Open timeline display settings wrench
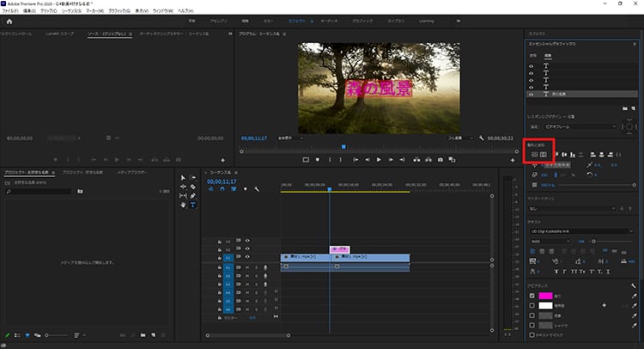 [x=257, y=189]
